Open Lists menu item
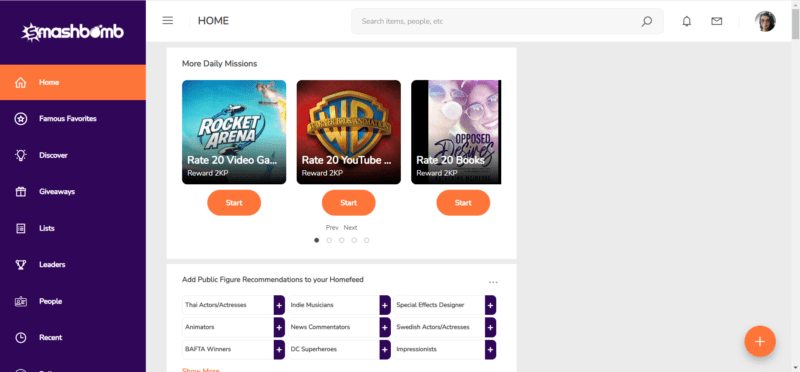800x372 pixels. pos(72,228)
